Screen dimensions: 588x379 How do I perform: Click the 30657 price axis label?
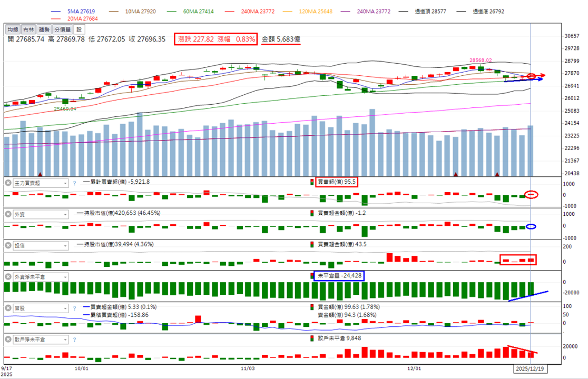click(572, 36)
